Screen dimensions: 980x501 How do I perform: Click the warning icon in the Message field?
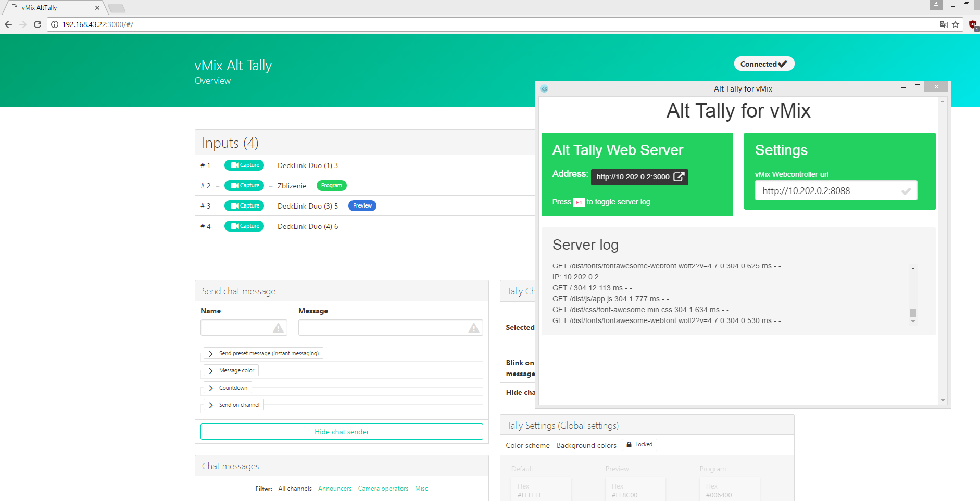pos(474,328)
